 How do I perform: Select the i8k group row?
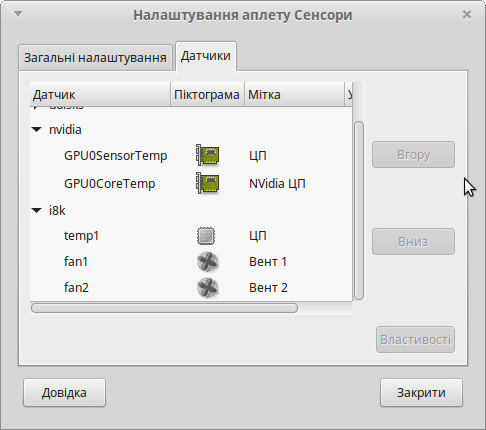point(191,210)
